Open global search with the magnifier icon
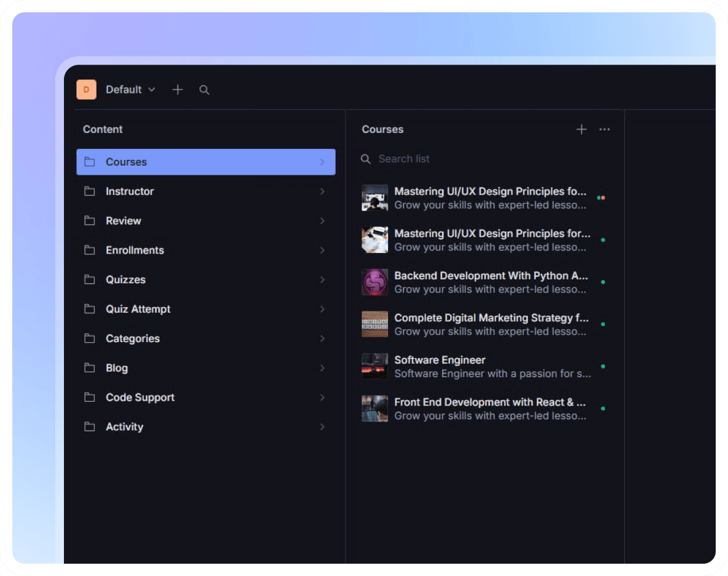 coord(204,89)
